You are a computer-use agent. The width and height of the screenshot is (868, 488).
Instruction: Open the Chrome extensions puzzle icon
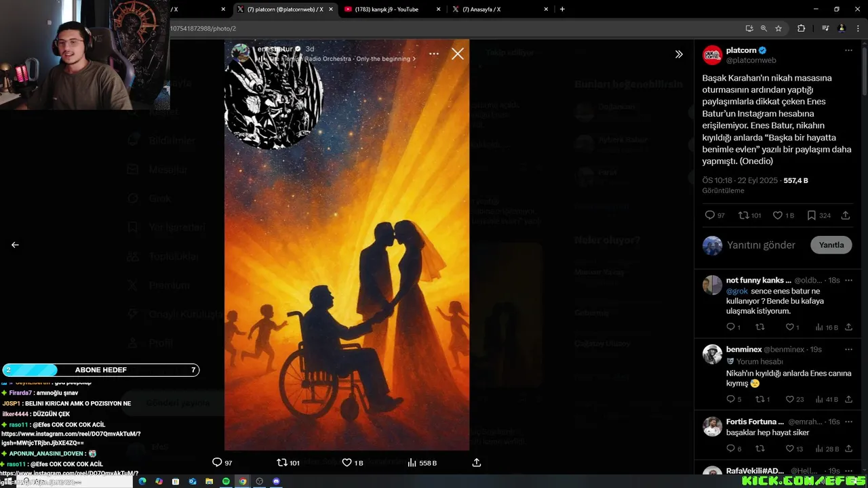pos(801,28)
